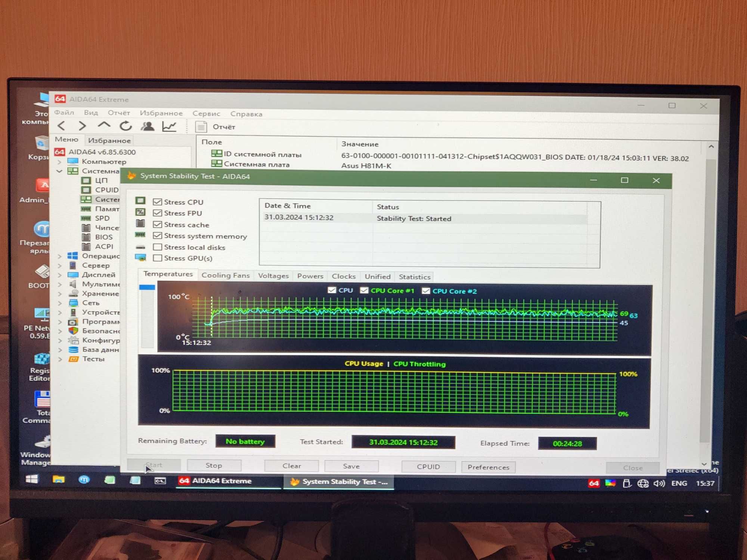Click the Save button

351,466
